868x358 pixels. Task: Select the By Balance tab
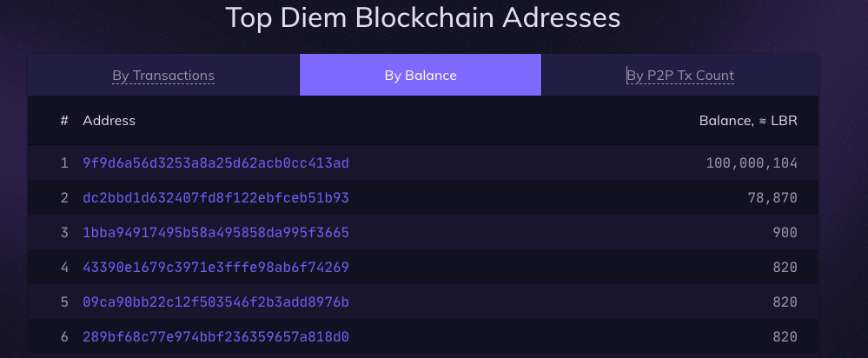tap(421, 76)
